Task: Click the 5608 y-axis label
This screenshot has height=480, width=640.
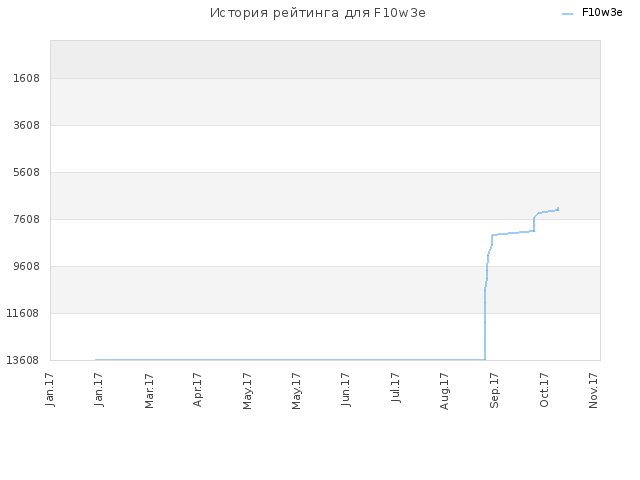Action: [26, 172]
